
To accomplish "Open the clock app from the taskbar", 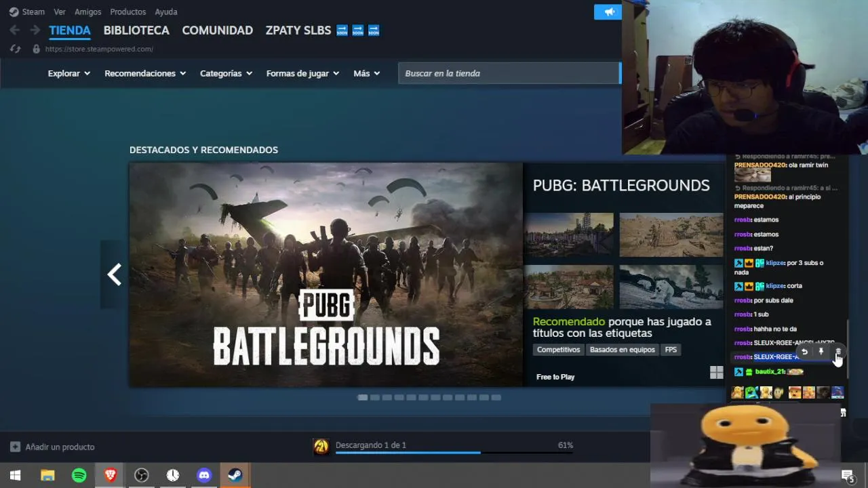I will pyautogui.click(x=173, y=475).
